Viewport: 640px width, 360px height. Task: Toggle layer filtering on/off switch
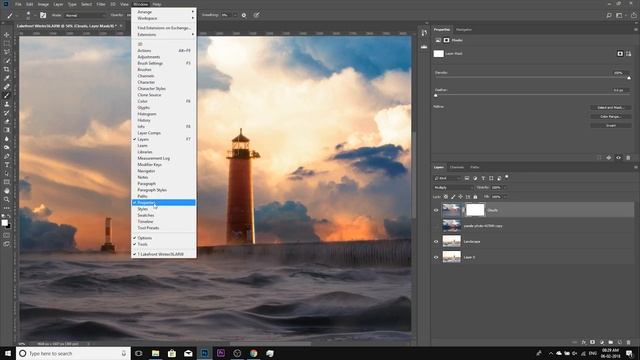tap(507, 177)
